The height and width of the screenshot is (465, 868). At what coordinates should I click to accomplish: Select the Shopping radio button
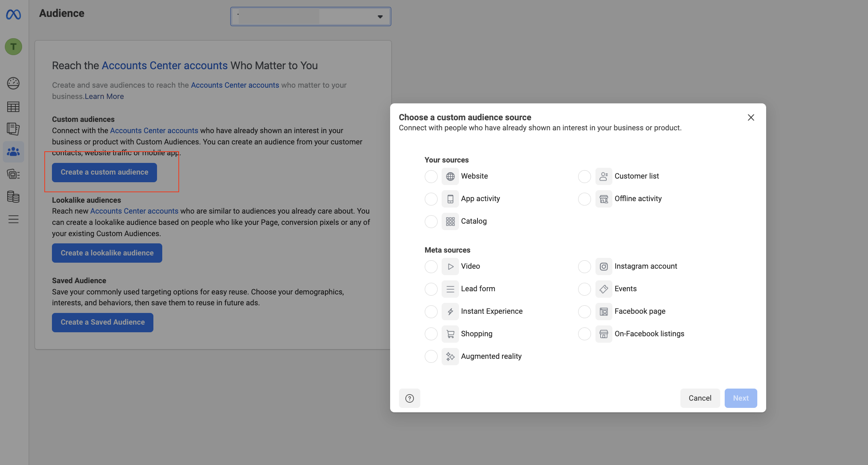click(431, 334)
